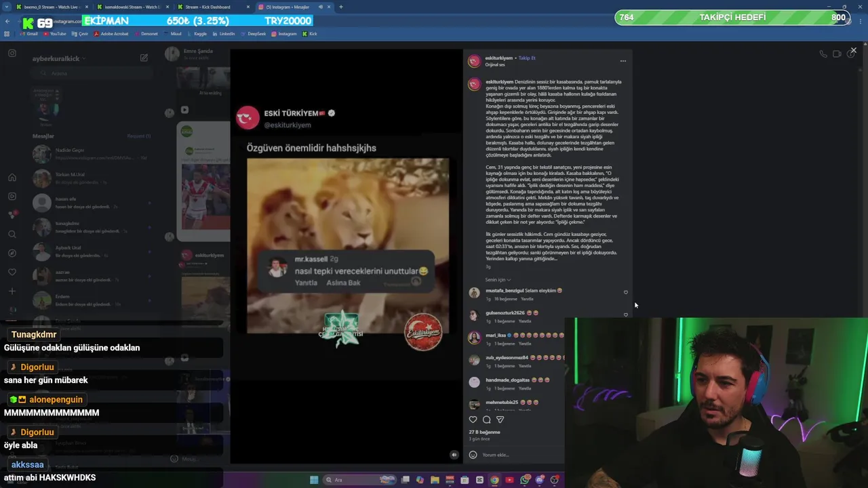Follow eskiturkiyem with 'Takip Et'
This screenshot has width=868, height=488.
point(527,58)
